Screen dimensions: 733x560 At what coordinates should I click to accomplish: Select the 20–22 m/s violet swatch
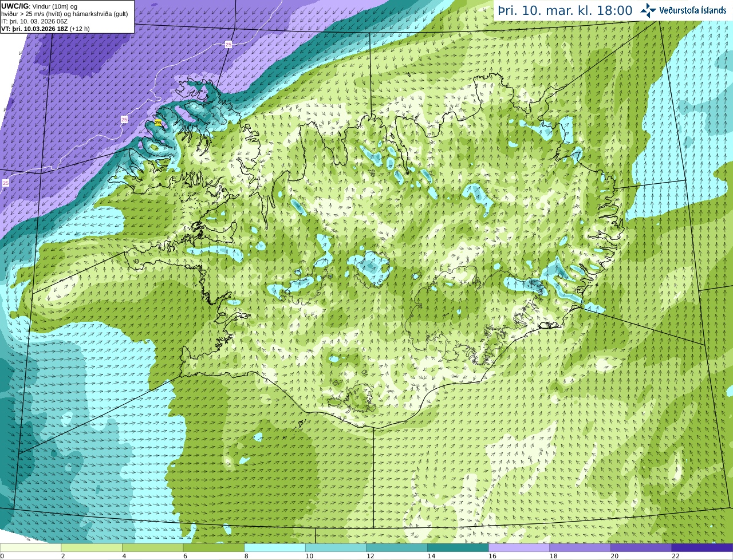point(641,548)
